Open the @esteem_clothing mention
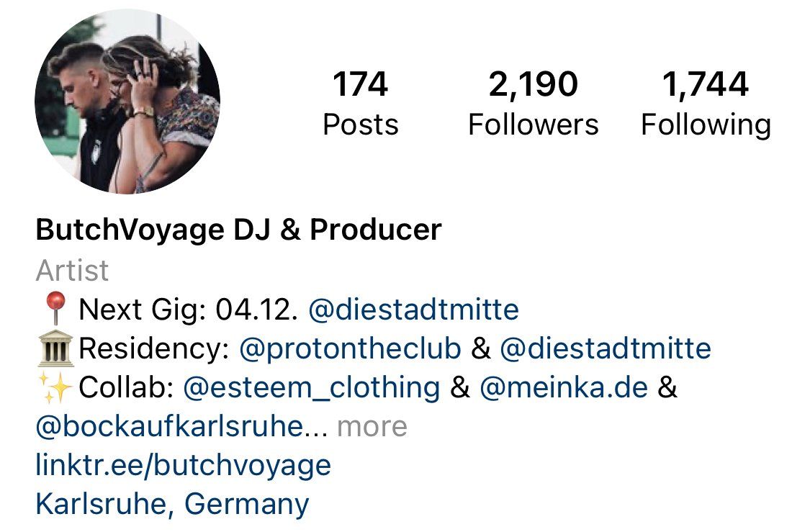 [312, 387]
